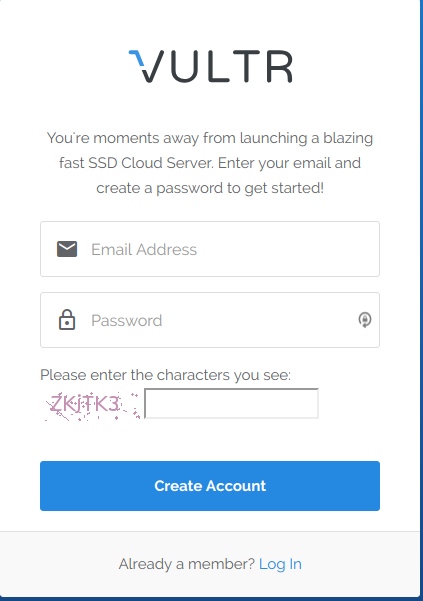
Task: Click the captcha characters text box
Action: [231, 403]
